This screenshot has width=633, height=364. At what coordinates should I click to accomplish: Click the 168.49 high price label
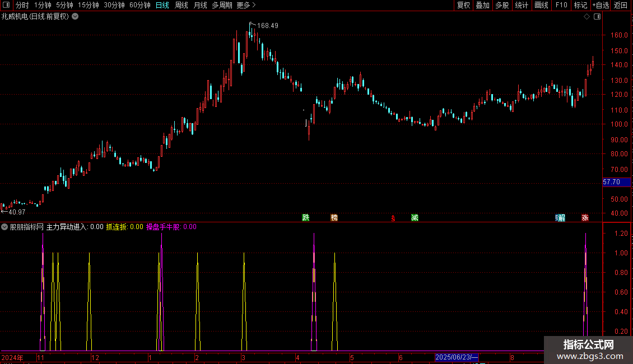click(x=268, y=25)
